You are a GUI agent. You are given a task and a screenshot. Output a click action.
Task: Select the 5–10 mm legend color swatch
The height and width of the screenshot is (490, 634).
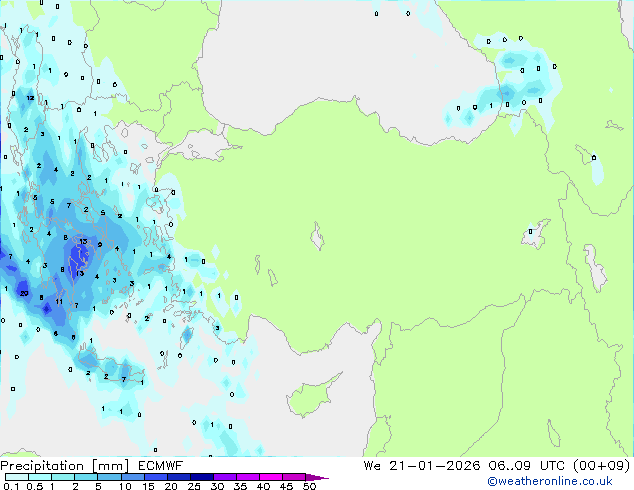coord(109,477)
